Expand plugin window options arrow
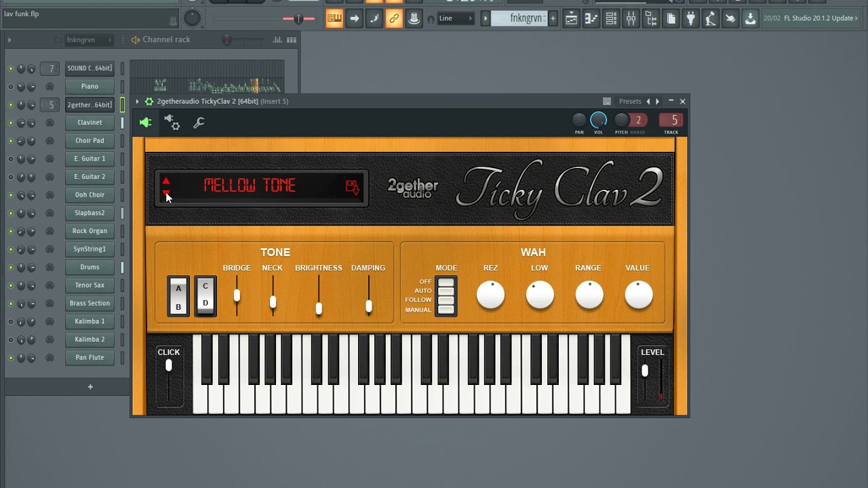Screen dimensions: 868x488 click(137, 102)
